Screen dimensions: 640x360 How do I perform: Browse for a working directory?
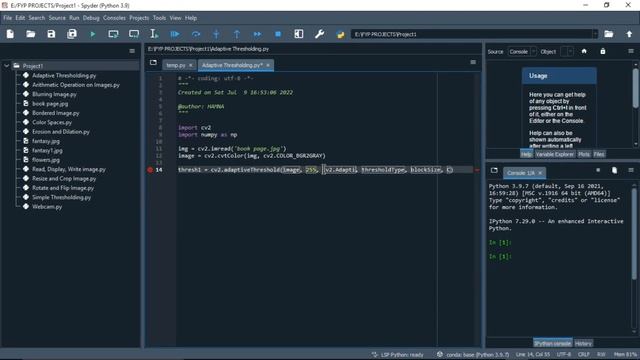click(x=609, y=34)
